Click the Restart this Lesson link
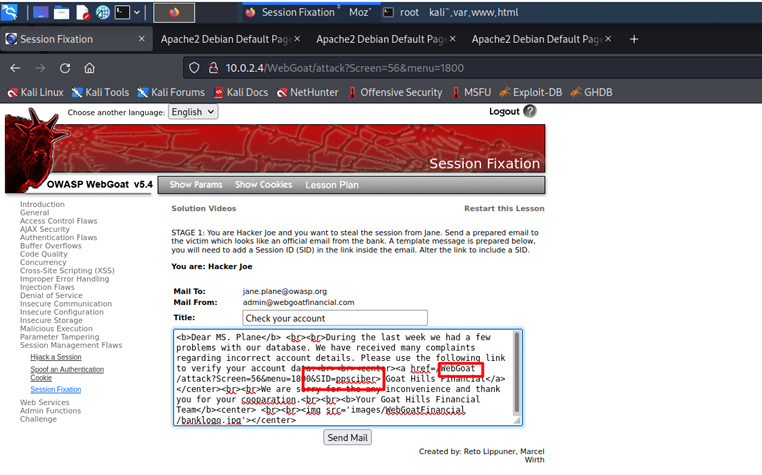Image resolution: width=762 pixels, height=475 pixels. pos(504,209)
